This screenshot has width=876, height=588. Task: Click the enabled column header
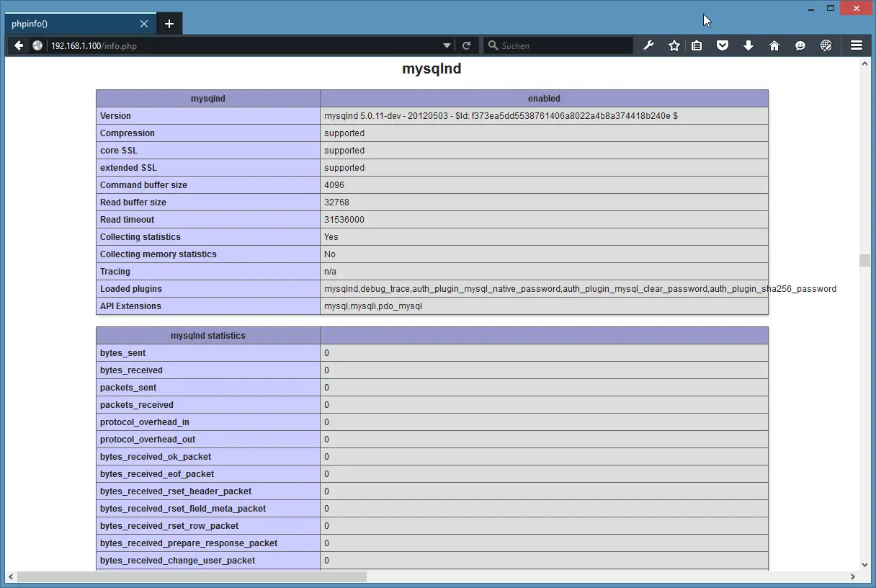[544, 99]
